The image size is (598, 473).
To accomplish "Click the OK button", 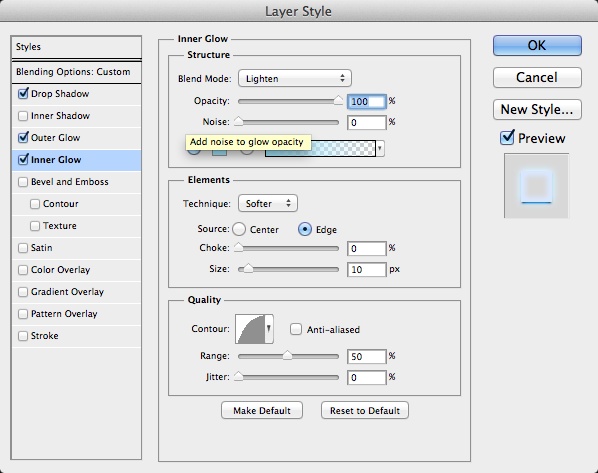I will pos(537,45).
